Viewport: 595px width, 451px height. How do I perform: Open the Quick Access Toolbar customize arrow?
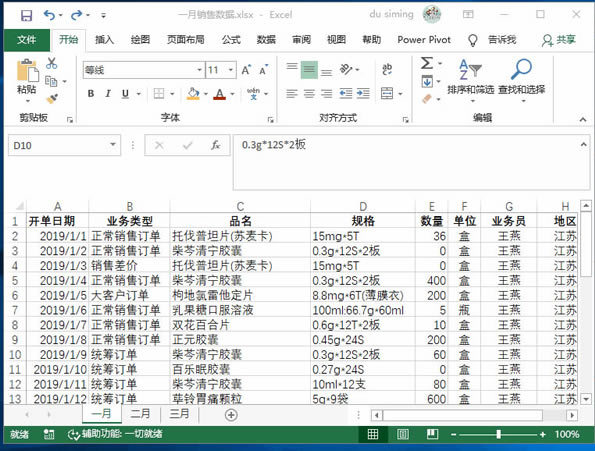coord(103,16)
